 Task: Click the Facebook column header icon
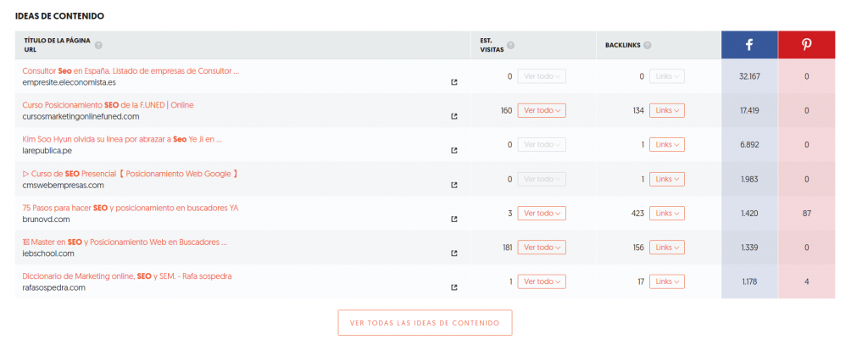(749, 46)
